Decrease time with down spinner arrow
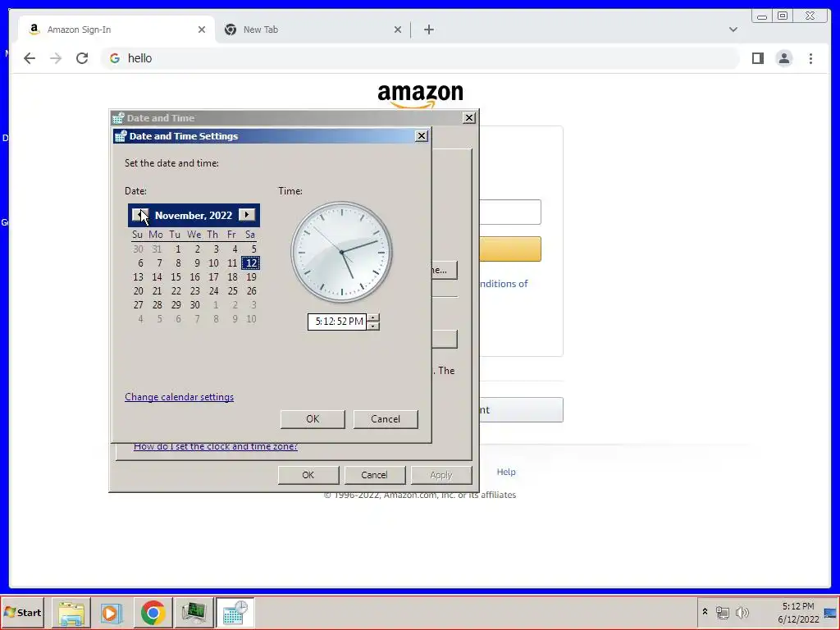 [x=373, y=326]
